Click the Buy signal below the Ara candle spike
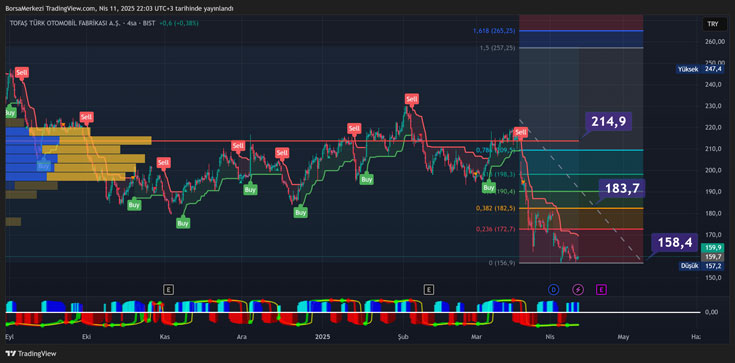 coord(250,189)
